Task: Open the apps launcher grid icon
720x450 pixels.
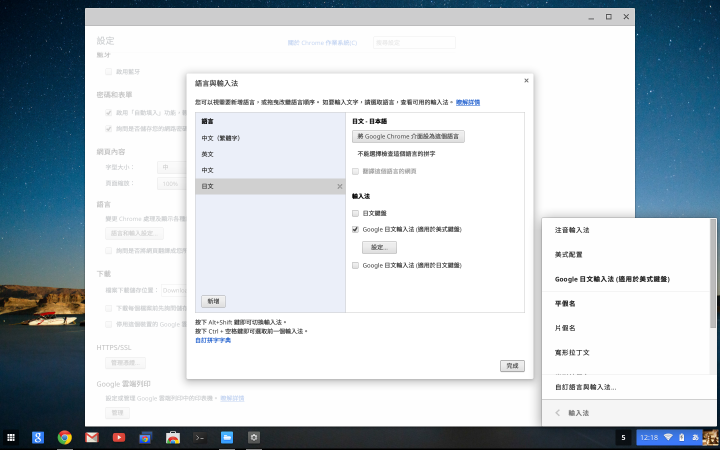Action: click(x=11, y=438)
